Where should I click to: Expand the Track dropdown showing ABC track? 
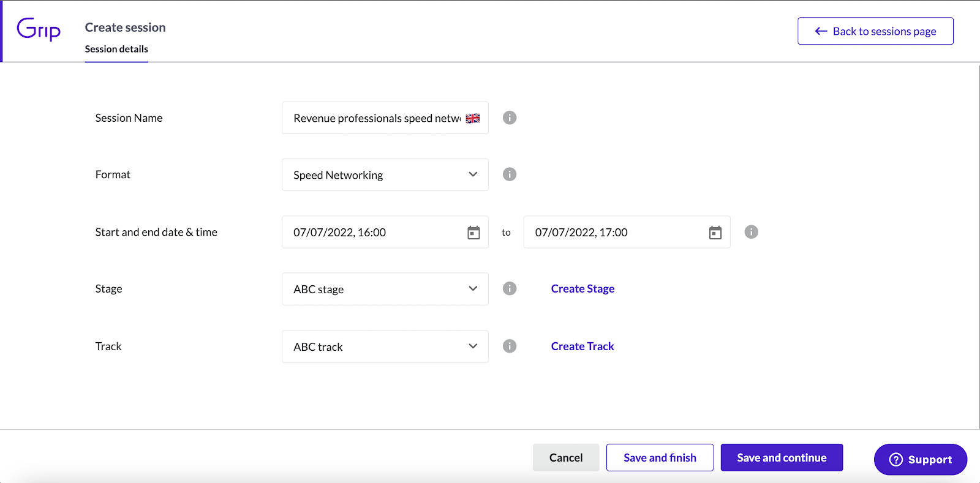point(385,346)
